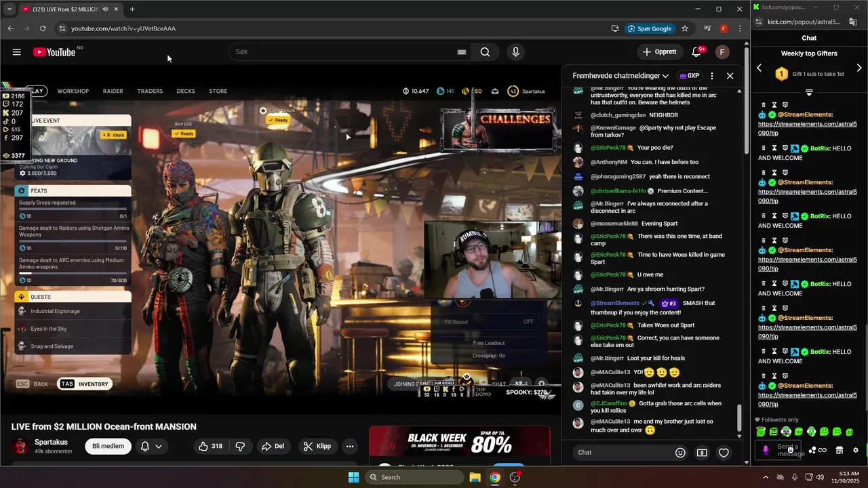Click the muted-audio speaker icon on tab
868x488 pixels.
click(x=105, y=9)
